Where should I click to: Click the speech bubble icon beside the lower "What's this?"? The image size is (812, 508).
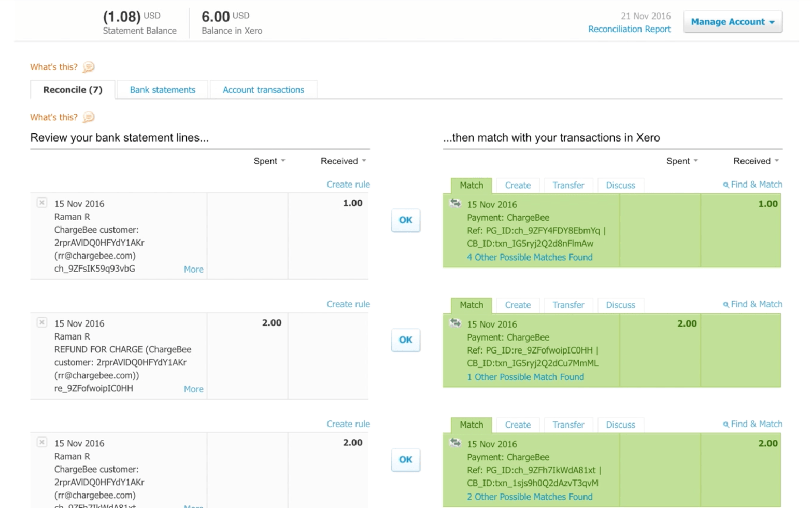(89, 117)
